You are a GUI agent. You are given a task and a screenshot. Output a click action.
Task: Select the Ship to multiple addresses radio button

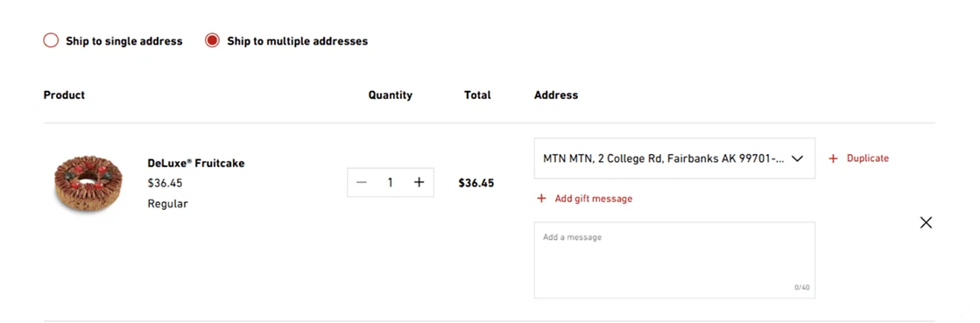click(x=213, y=41)
